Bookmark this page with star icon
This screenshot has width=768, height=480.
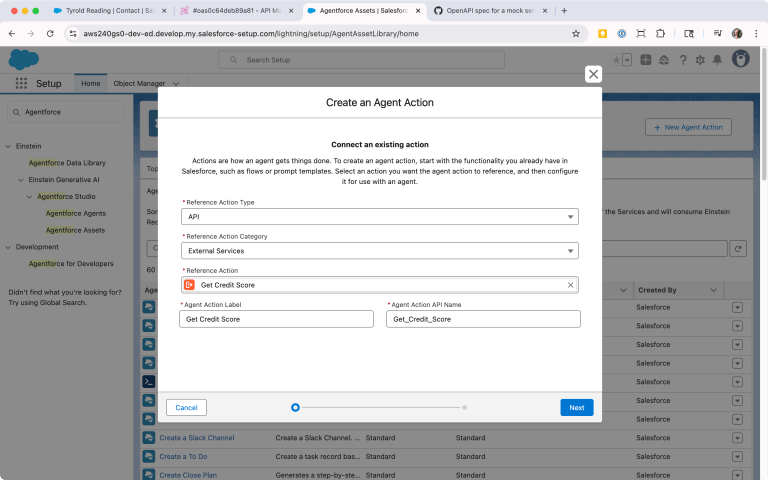[576, 34]
